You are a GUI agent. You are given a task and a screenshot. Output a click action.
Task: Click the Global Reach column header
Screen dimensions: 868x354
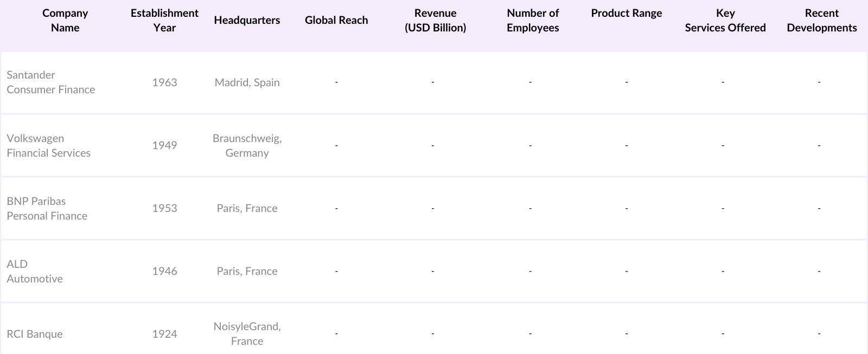click(336, 20)
